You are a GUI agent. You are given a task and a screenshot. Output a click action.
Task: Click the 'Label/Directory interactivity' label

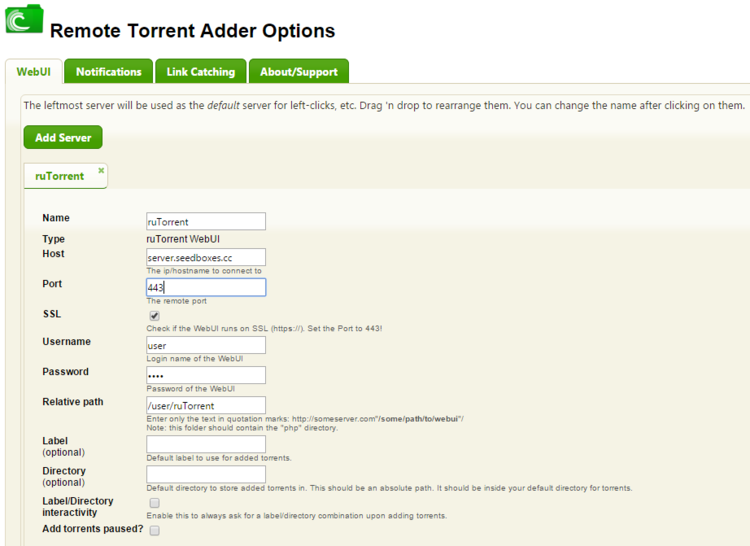tap(77, 507)
